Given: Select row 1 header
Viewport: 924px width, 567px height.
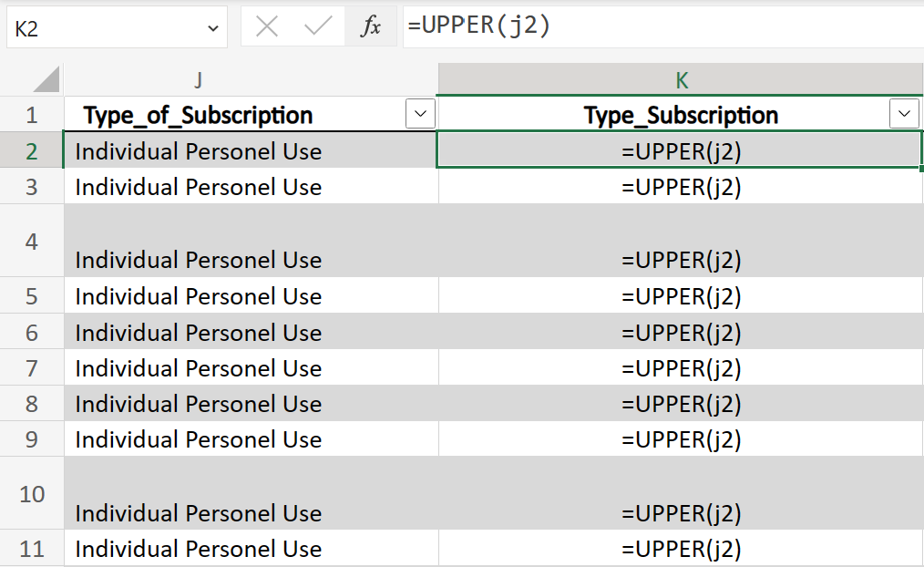Looking at the screenshot, I should coord(32,114).
